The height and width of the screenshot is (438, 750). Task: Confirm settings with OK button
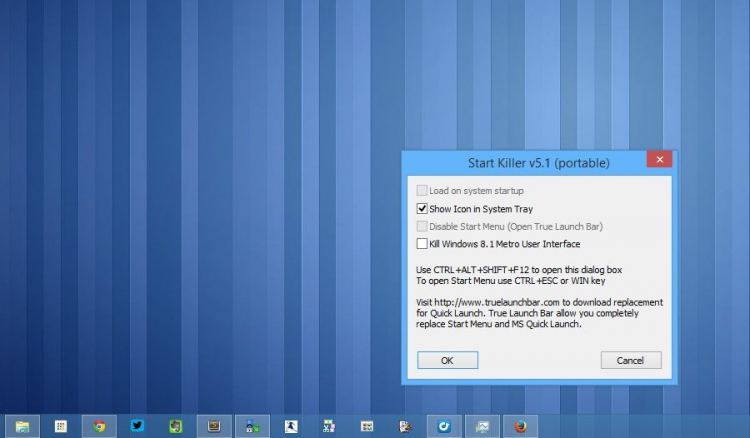(x=447, y=360)
